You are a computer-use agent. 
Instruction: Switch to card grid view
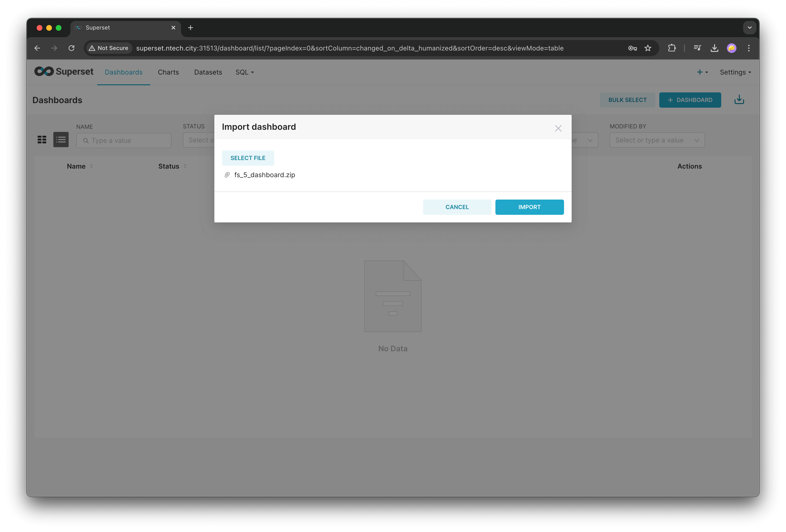click(x=42, y=140)
